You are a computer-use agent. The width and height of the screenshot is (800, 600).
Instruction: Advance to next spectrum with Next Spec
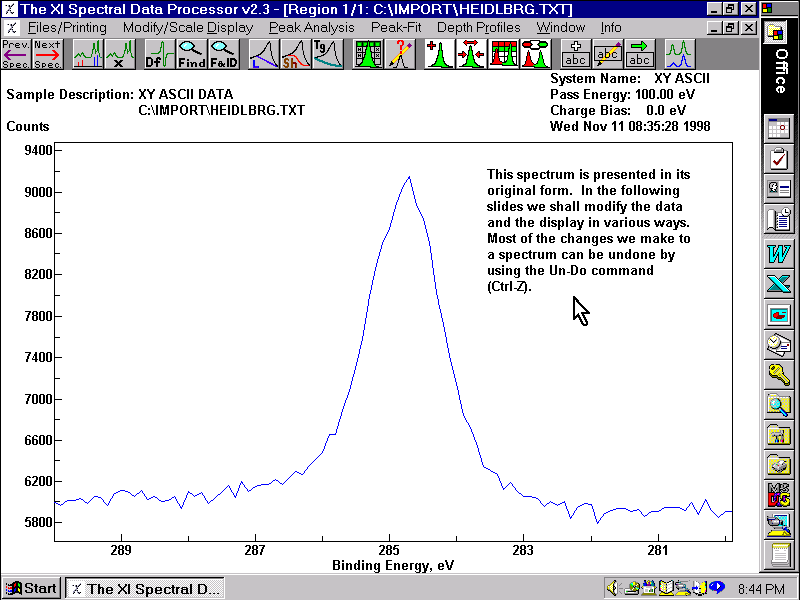pos(47,53)
